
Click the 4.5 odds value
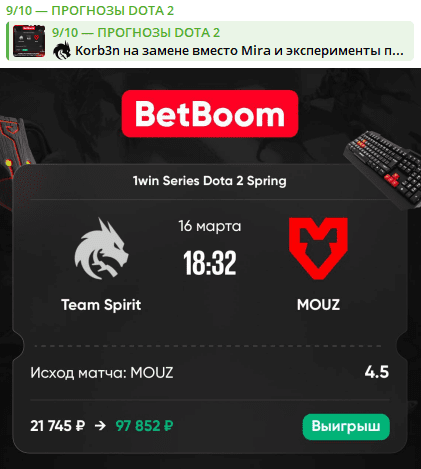[x=377, y=372]
